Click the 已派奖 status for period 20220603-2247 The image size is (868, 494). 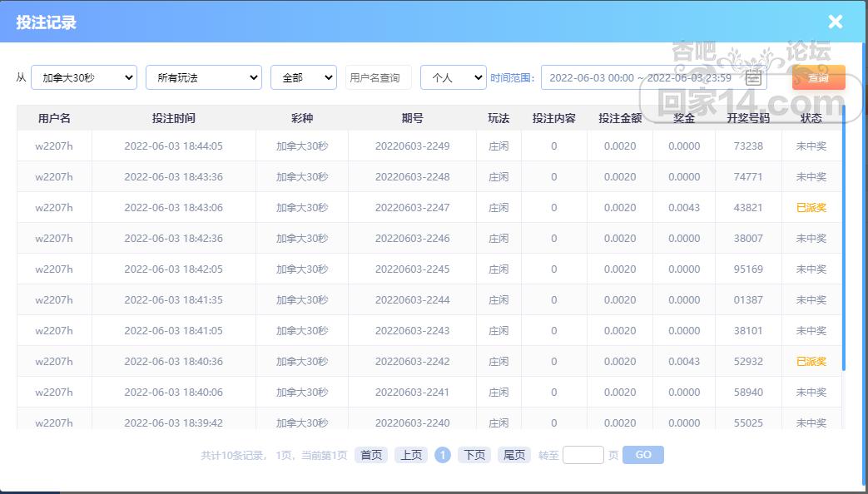pos(811,207)
